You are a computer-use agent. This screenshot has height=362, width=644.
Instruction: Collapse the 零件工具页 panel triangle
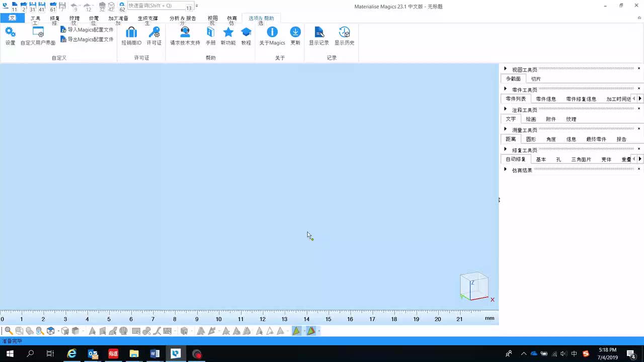505,89
